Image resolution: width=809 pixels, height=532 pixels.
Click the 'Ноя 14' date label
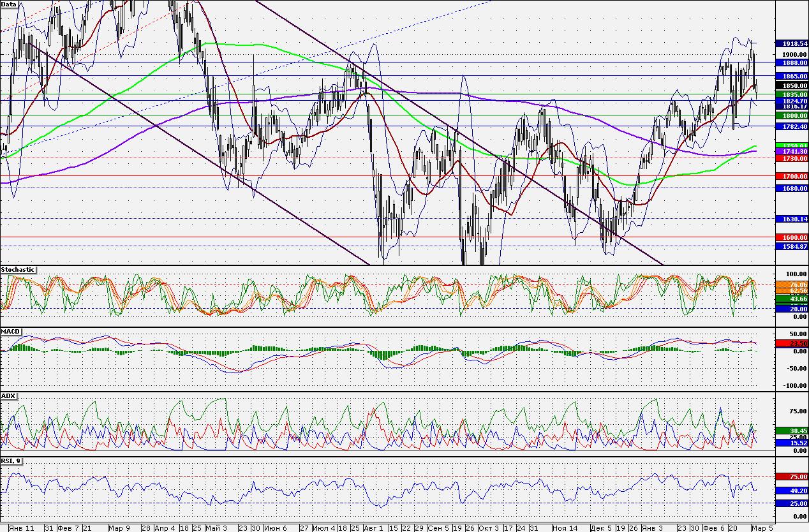[x=564, y=528]
